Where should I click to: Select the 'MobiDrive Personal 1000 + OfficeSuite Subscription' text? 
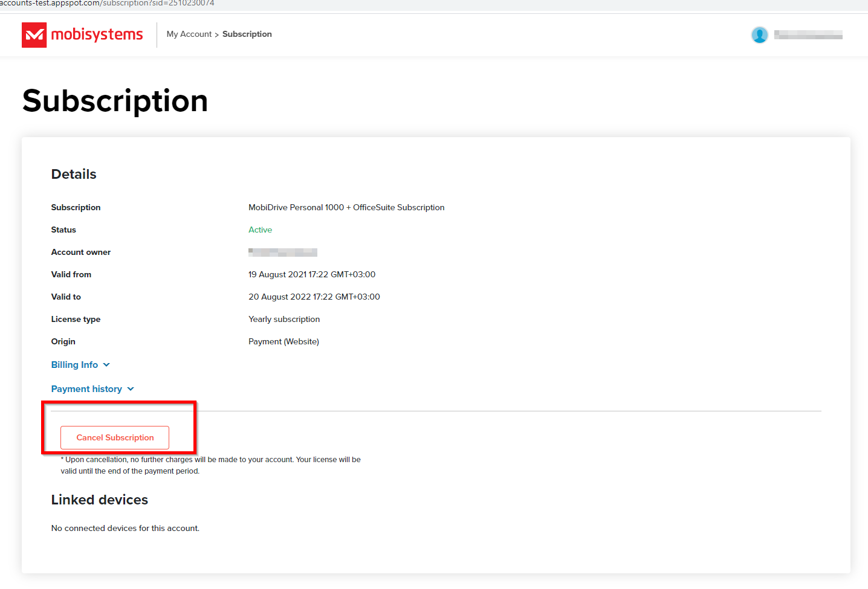346,207
